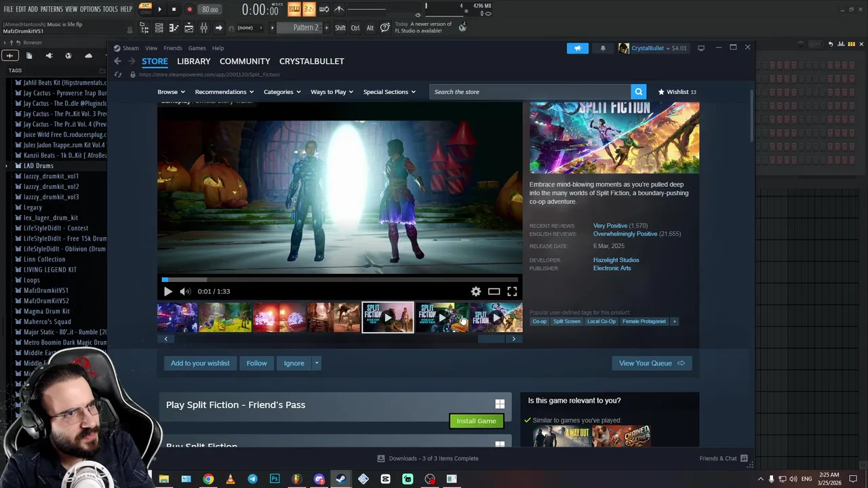Viewport: 868px width, 488px height.
Task: Click the store search magnifier button
Action: click(638, 91)
